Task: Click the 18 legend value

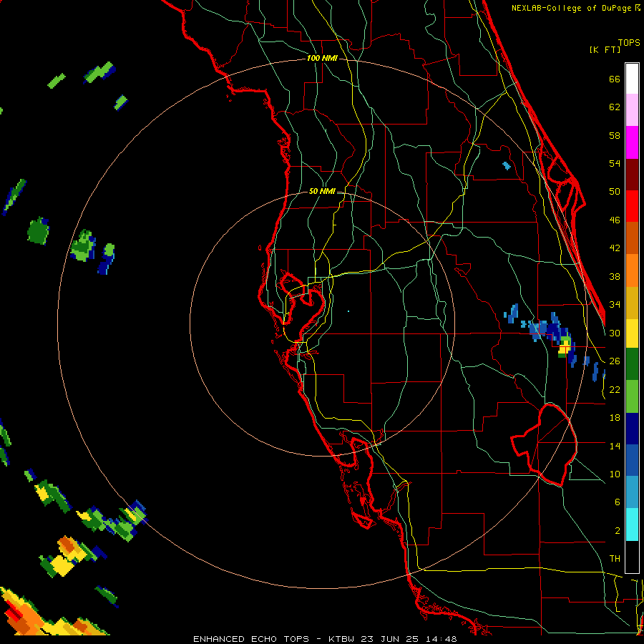Action: pos(615,418)
